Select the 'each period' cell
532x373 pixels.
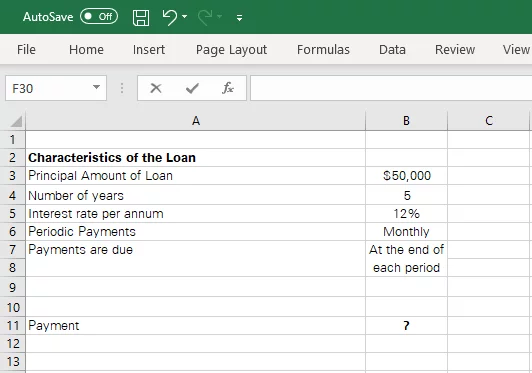click(406, 268)
